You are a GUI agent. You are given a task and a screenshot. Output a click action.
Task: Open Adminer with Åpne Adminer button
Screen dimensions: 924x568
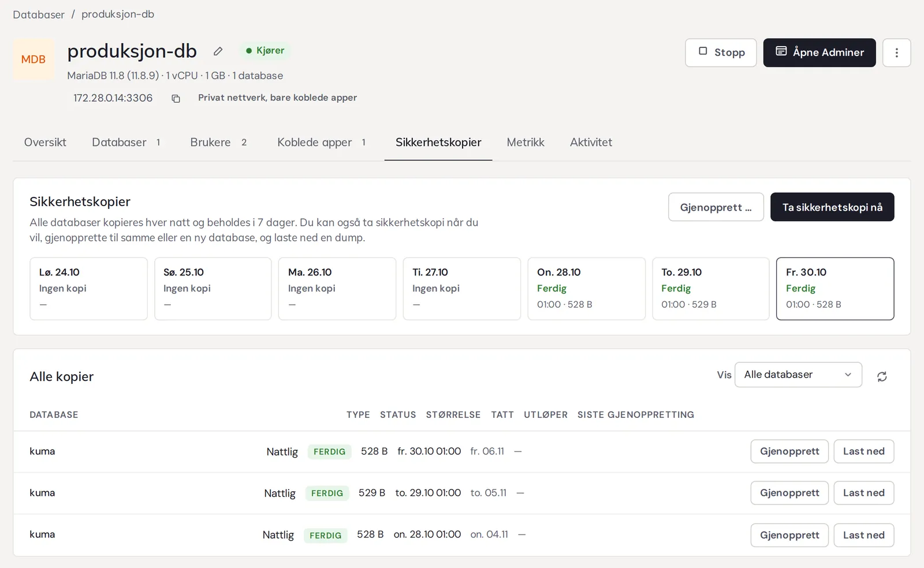pyautogui.click(x=819, y=53)
